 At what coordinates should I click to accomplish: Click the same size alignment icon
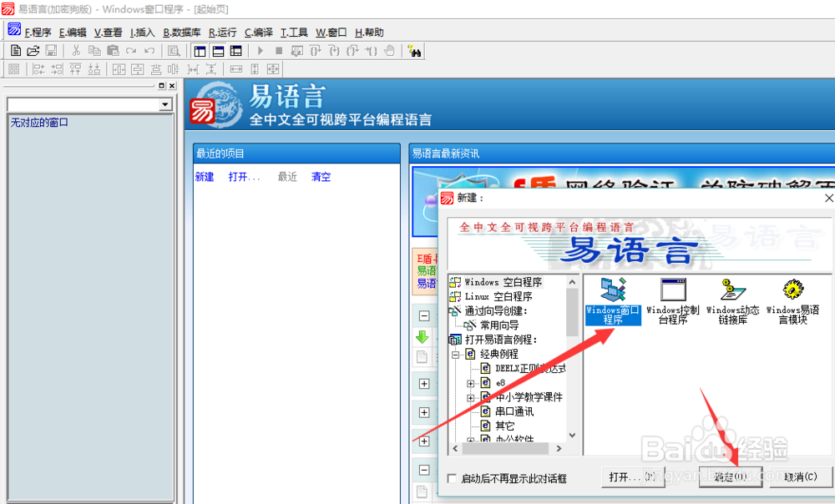pyautogui.click(x=273, y=69)
